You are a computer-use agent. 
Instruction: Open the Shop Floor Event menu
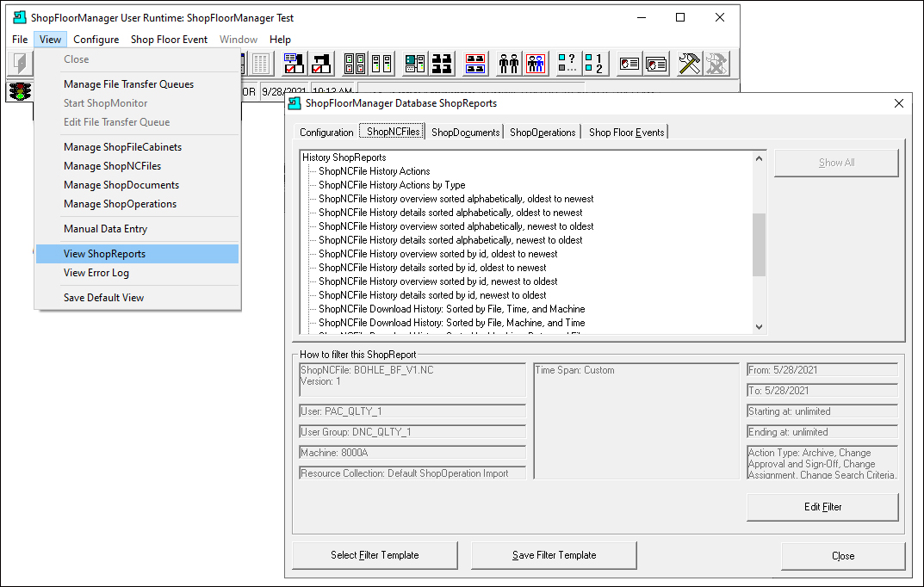pos(169,40)
